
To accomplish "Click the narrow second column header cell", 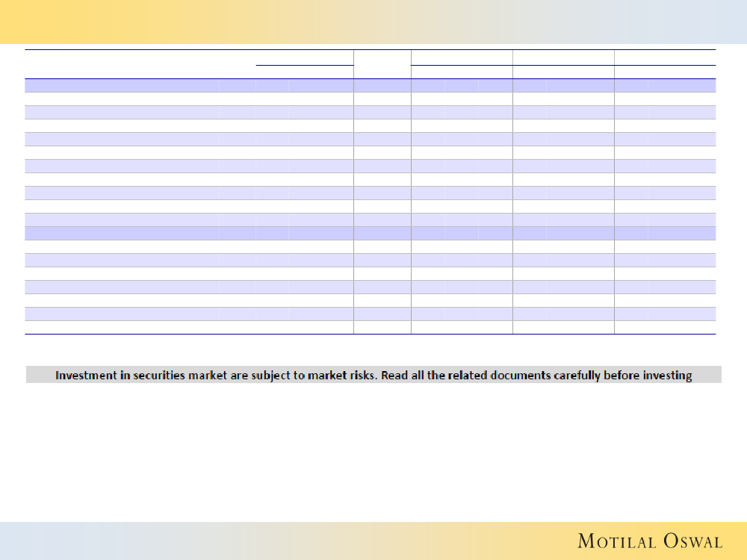I will [382, 64].
